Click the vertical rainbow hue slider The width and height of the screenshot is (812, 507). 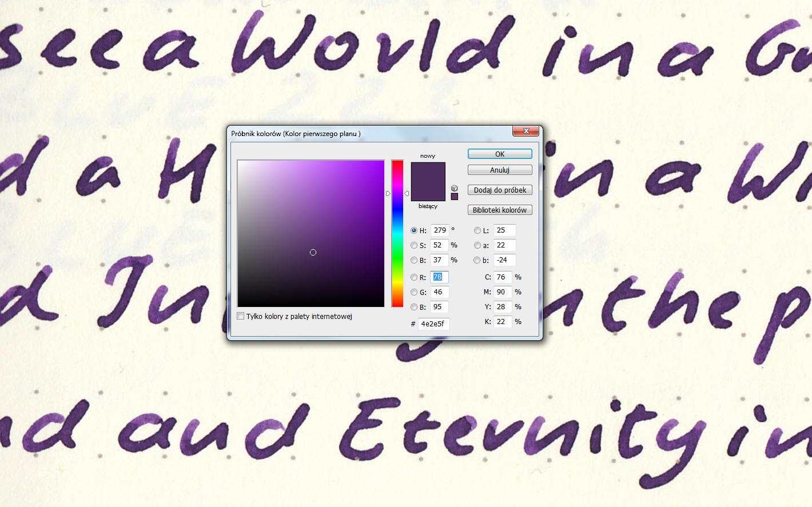pos(397,234)
